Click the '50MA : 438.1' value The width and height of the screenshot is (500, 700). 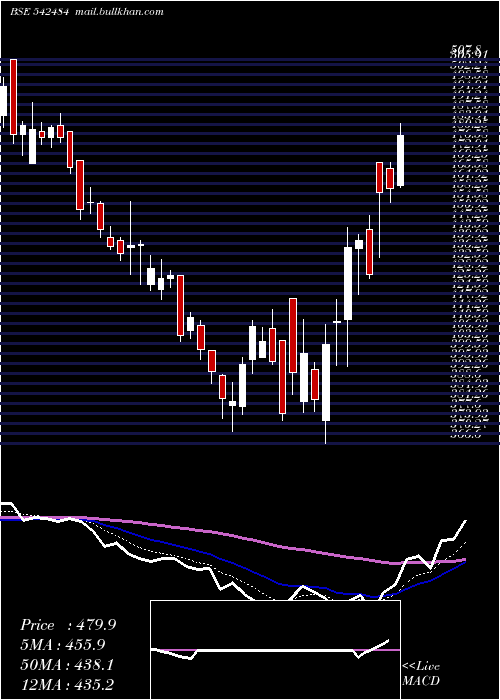click(67, 665)
